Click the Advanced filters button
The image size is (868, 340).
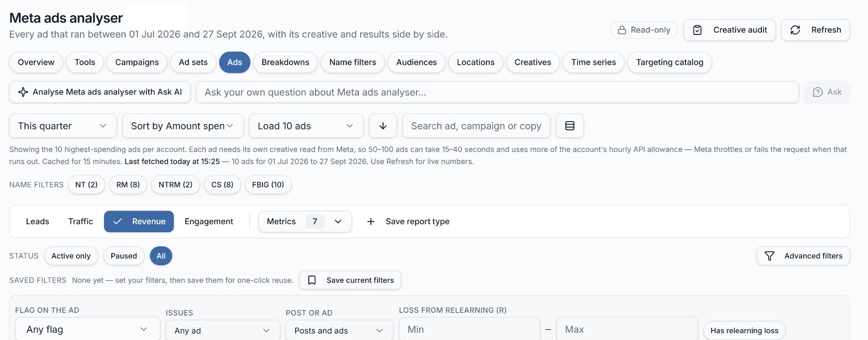[803, 256]
